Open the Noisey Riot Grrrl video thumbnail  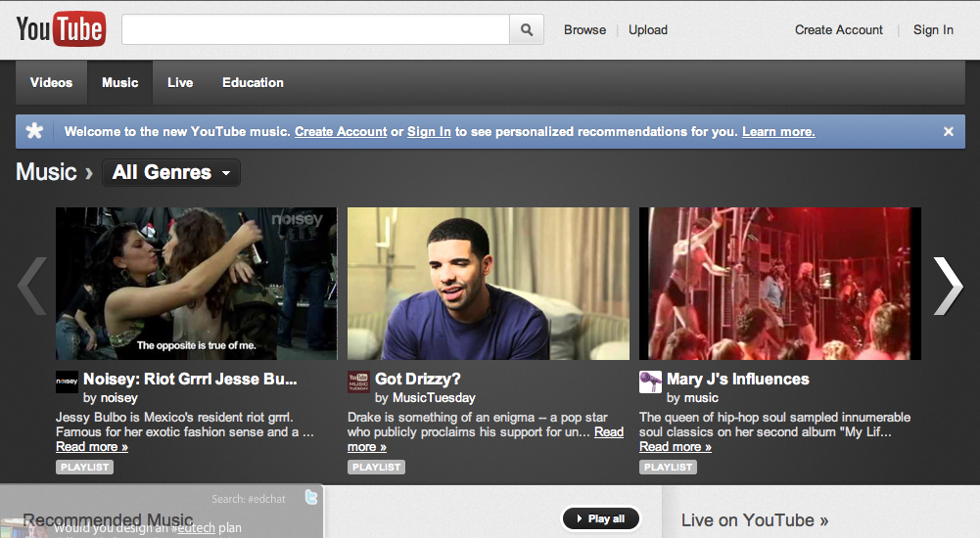(x=196, y=284)
